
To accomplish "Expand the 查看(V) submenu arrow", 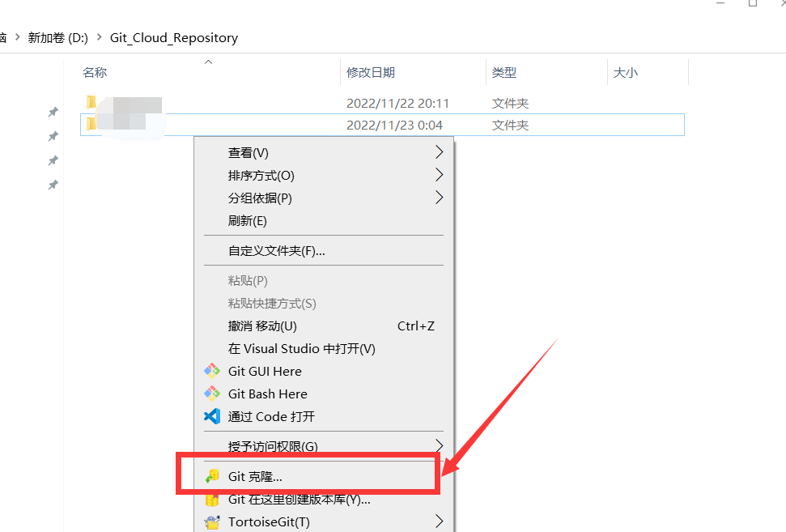I will (439, 152).
